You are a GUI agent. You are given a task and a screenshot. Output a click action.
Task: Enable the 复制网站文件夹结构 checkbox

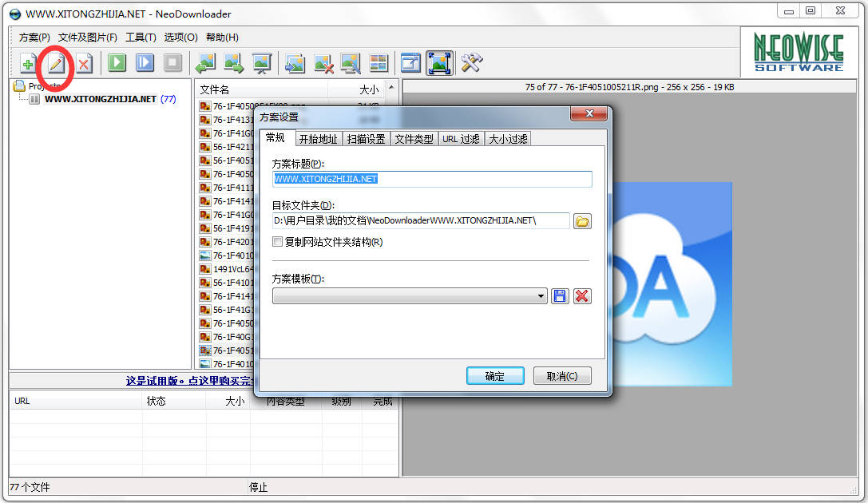(x=278, y=241)
